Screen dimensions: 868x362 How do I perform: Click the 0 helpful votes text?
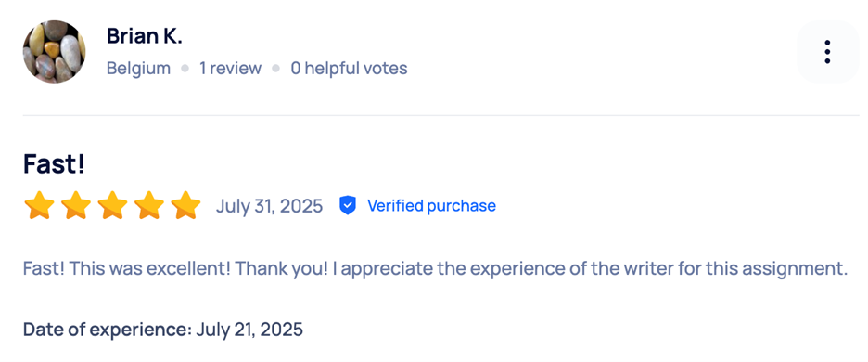click(x=350, y=68)
